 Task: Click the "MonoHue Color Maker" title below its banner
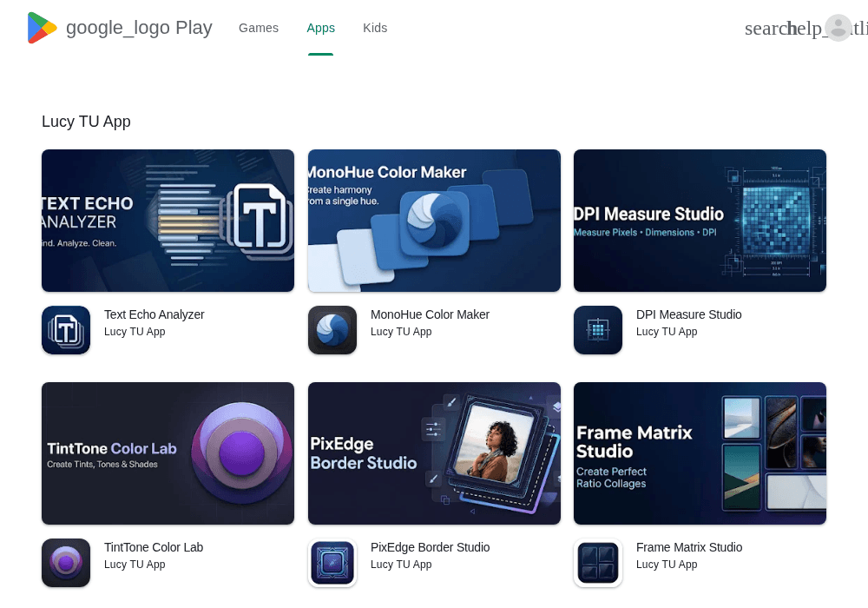tap(430, 314)
